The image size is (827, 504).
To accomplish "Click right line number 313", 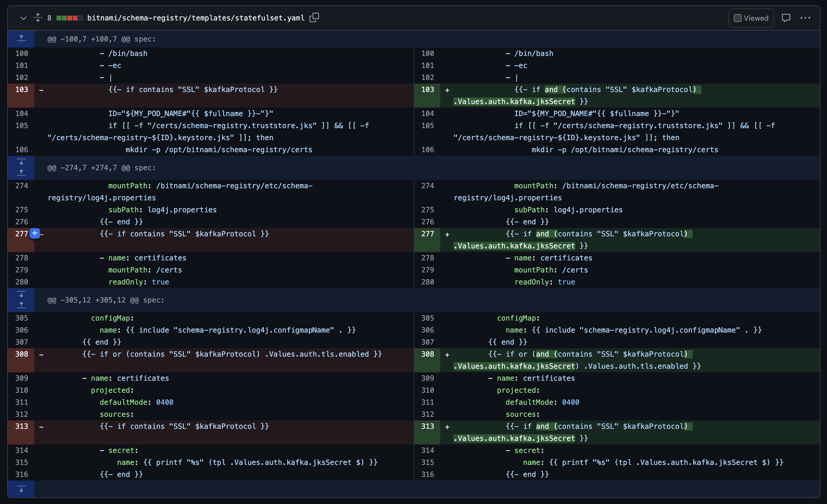I will pos(427,426).
